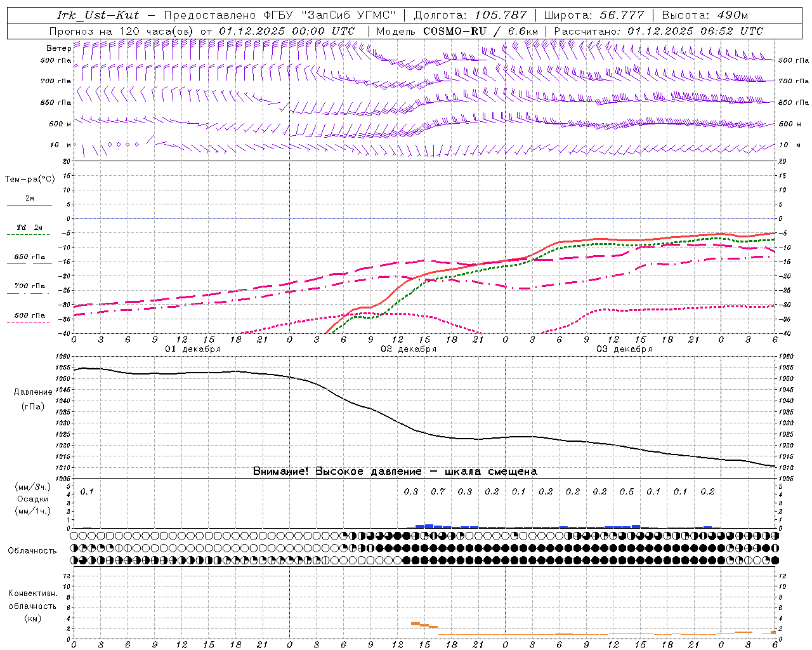
Task: Click the Широта: 56.777 value
Action: [594, 15]
